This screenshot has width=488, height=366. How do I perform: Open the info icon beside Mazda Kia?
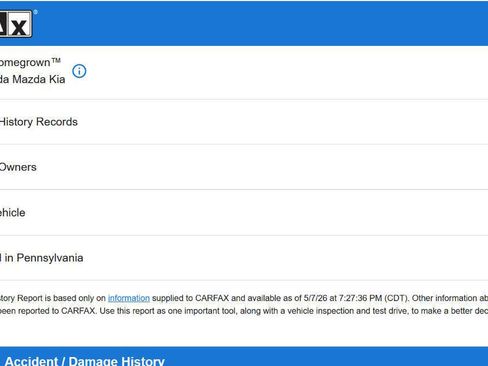tap(79, 71)
